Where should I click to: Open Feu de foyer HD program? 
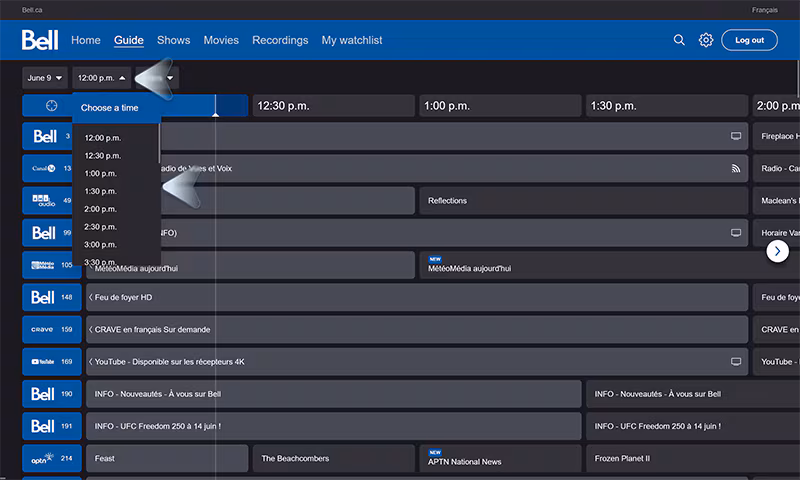[x=417, y=297]
